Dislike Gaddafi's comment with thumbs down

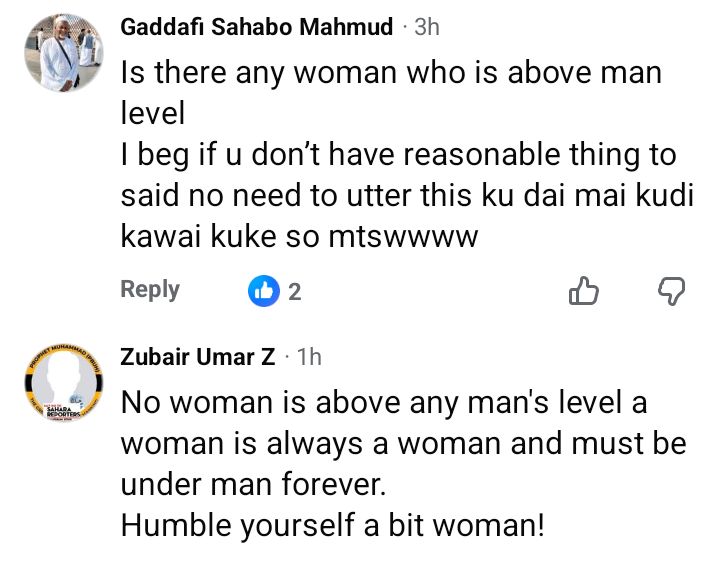671,291
